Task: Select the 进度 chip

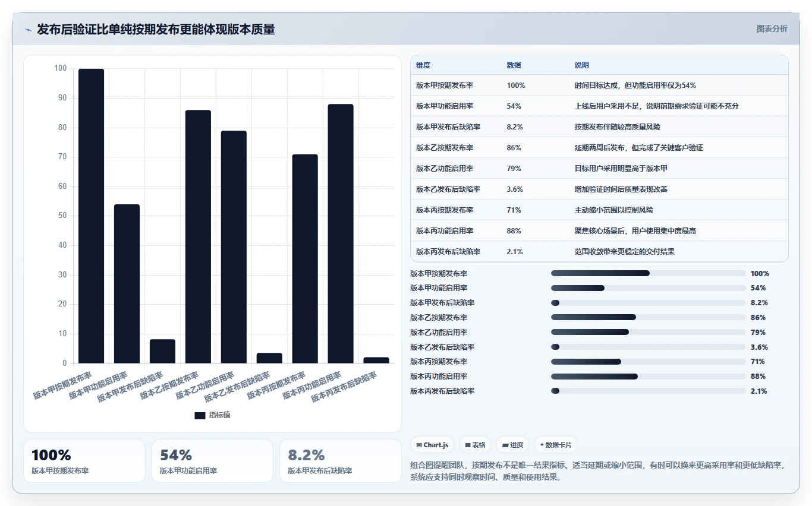Action: click(x=512, y=445)
